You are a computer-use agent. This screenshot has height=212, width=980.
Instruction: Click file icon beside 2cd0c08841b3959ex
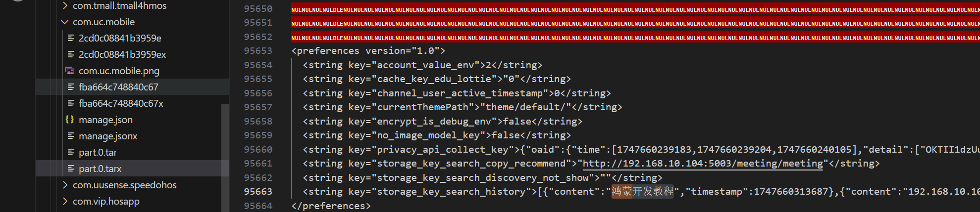coord(71,54)
